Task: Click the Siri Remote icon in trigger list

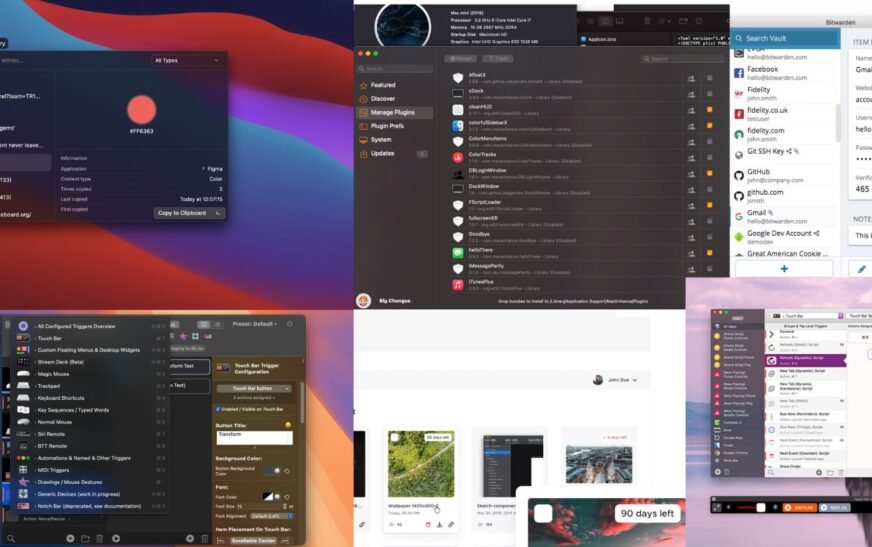Action: pyautogui.click(x=23, y=434)
